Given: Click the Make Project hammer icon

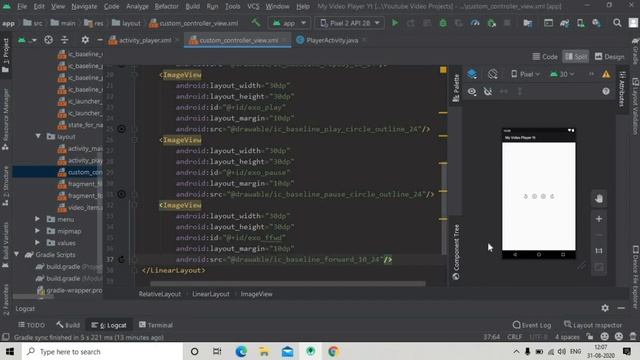Looking at the screenshot, I should 256,23.
